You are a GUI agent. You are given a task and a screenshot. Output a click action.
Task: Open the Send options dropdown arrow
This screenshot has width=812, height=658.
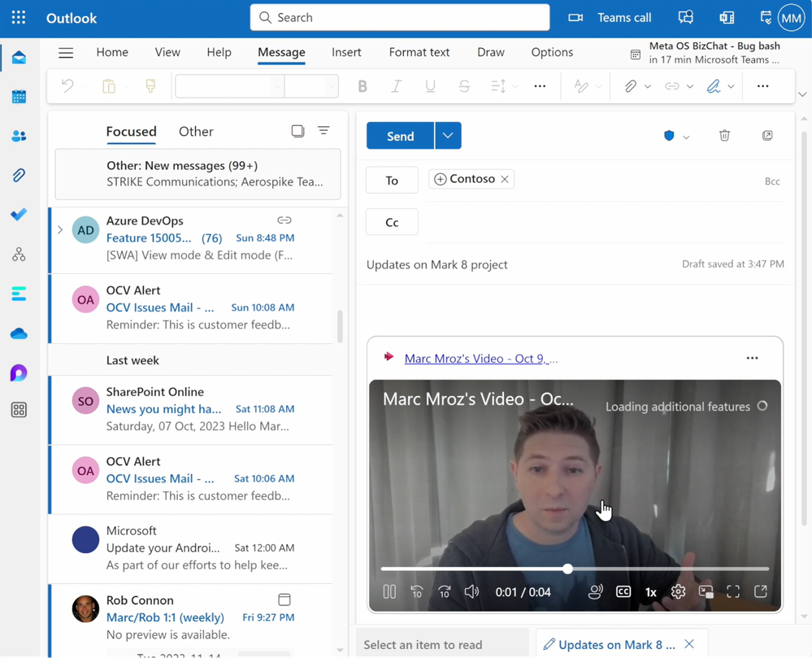pos(448,136)
